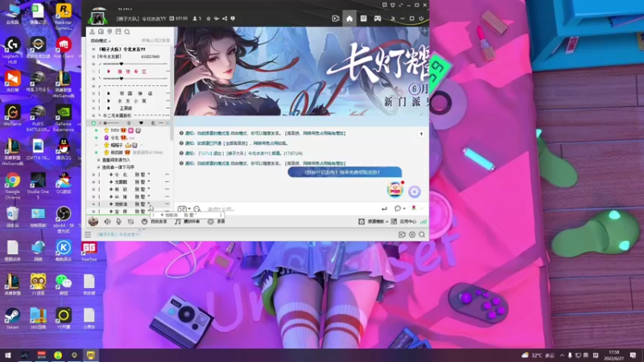
Task: Open the gamepad games icon
Action: pos(378,19)
